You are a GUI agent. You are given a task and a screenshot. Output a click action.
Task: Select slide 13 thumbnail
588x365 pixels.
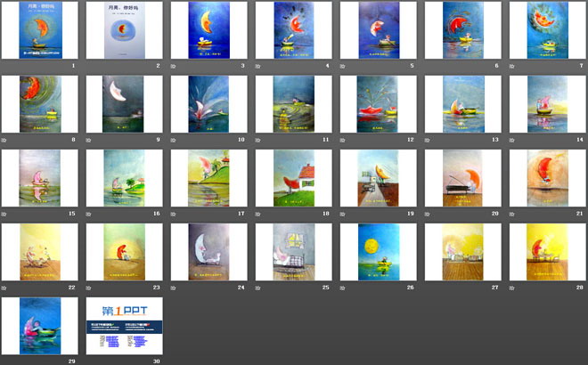click(x=463, y=104)
